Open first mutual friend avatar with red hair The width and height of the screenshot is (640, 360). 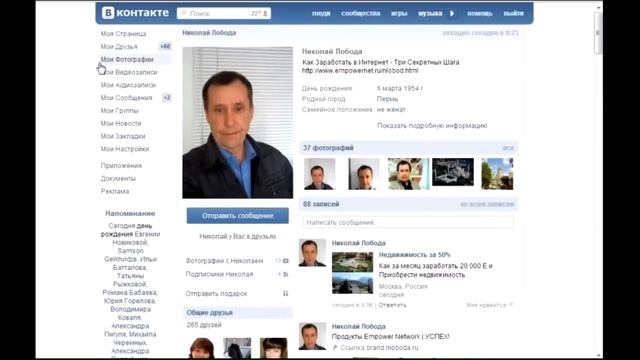click(x=202, y=348)
